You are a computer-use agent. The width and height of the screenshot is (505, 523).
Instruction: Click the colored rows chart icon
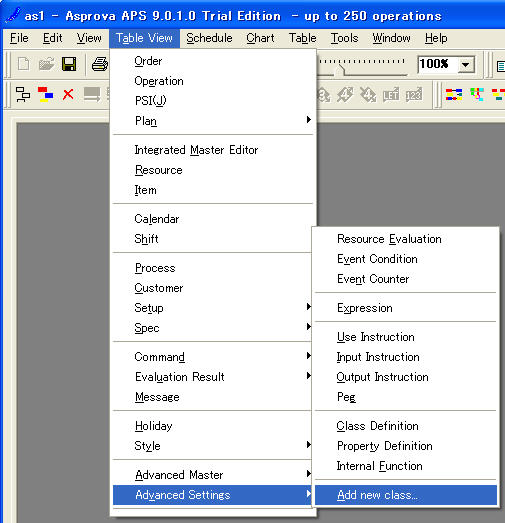454,94
